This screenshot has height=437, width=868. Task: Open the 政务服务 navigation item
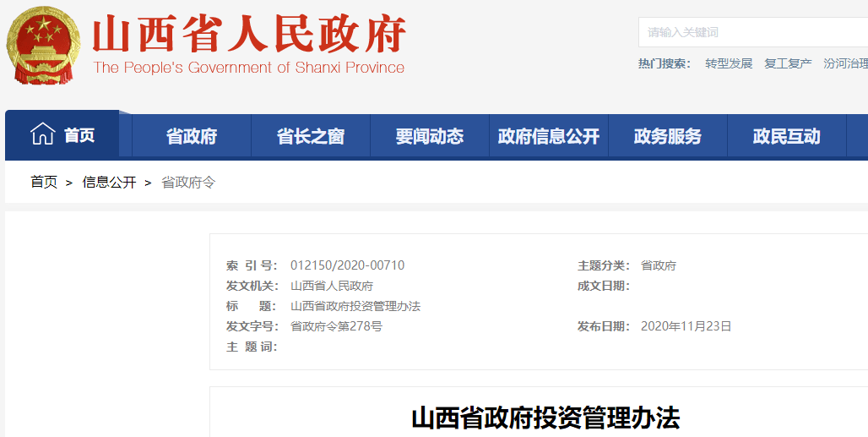pos(668,136)
